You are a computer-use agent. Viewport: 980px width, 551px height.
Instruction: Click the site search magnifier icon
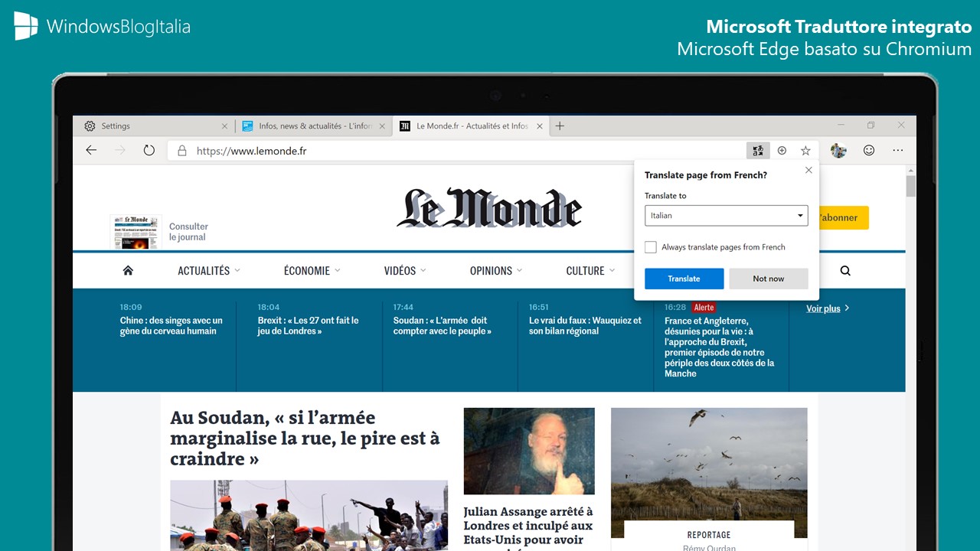tap(845, 271)
